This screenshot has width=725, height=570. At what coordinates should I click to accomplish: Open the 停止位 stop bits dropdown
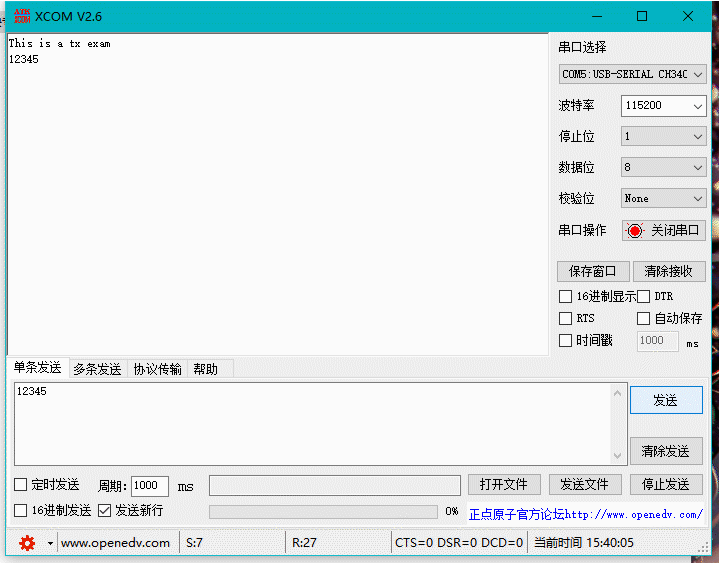[663, 136]
